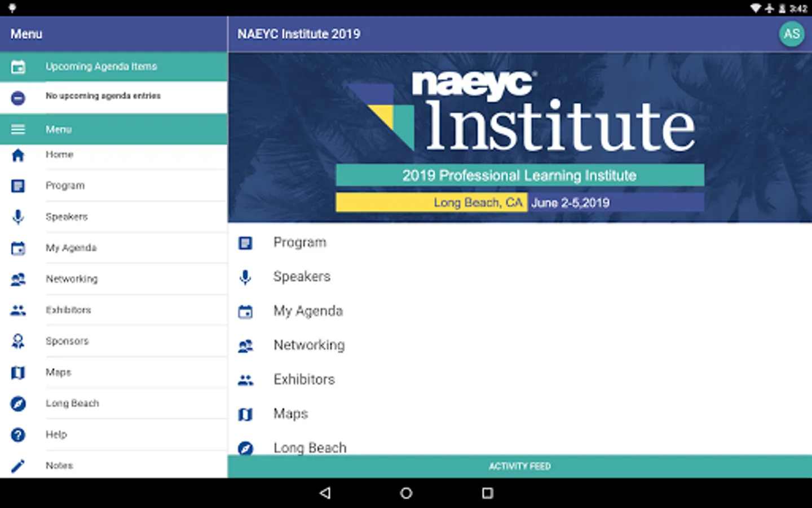Tap the Menu title in top bar

coord(26,34)
